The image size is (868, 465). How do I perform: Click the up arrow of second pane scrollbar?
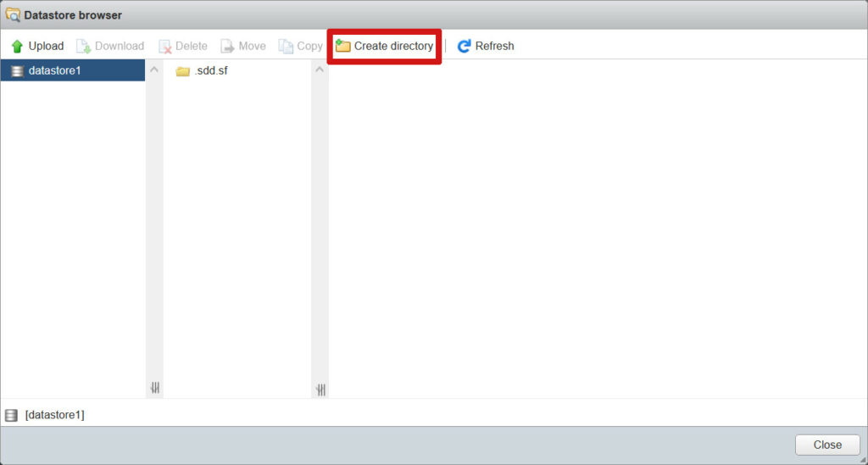pyautogui.click(x=320, y=70)
